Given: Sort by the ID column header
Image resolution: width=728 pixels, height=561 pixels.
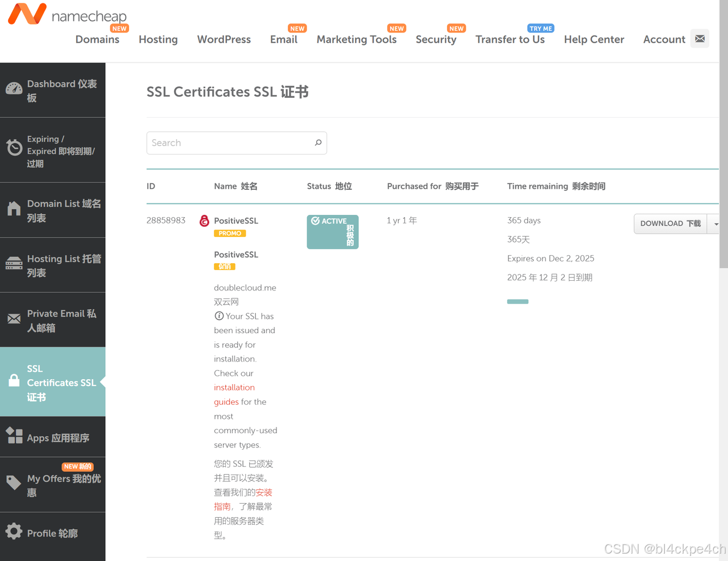Looking at the screenshot, I should 151,186.
